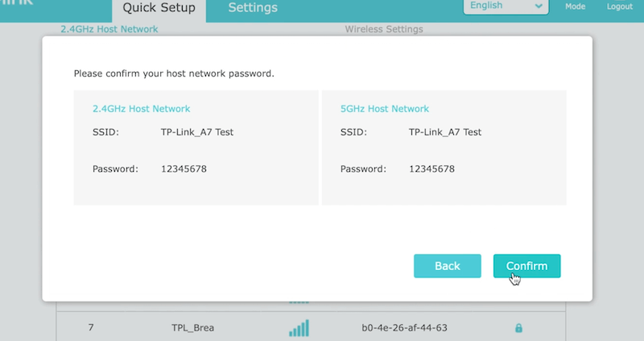Click row number 7 in network list
Image resolution: width=644 pixels, height=341 pixels.
point(91,328)
